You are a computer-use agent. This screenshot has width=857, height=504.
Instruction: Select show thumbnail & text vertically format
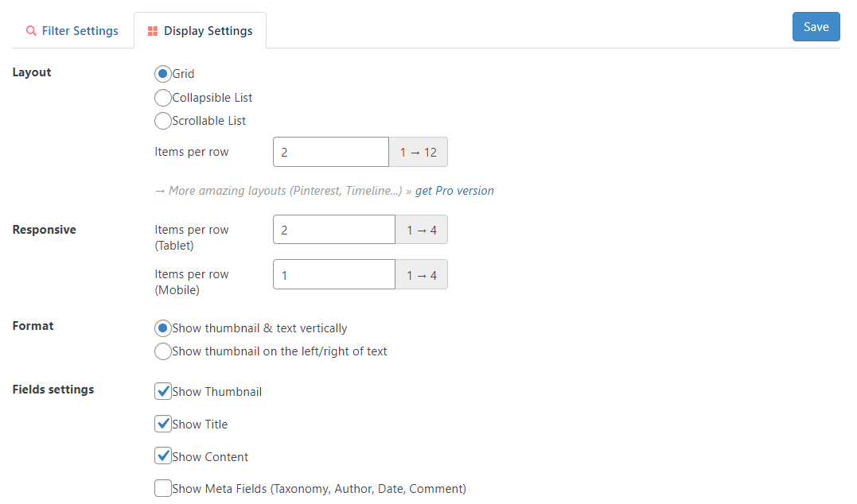point(162,328)
